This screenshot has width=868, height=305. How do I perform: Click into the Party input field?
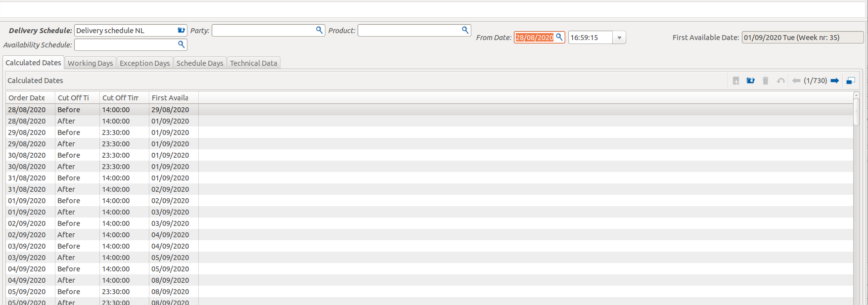pyautogui.click(x=263, y=31)
